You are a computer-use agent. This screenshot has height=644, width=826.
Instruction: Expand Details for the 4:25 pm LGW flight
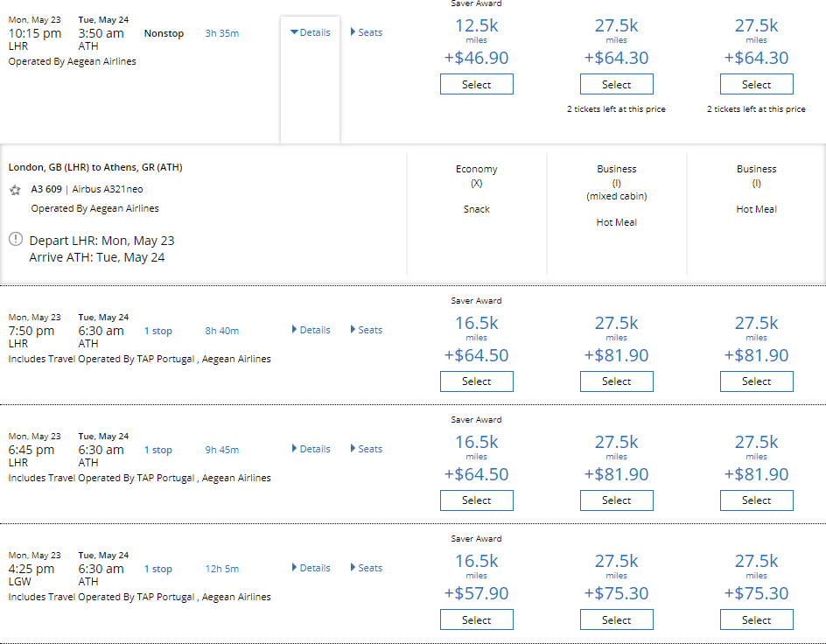tap(311, 568)
